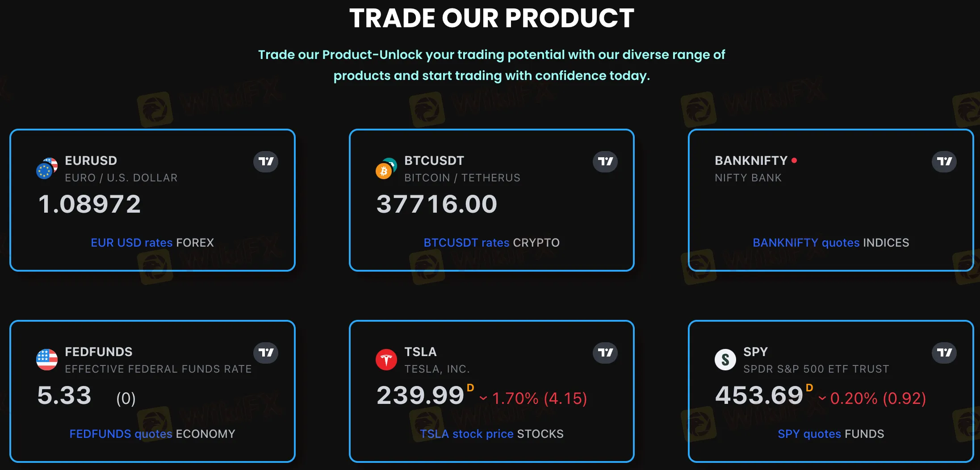980x470 pixels.
Task: Open TradingView icon on the FEDFUNDS card
Action: pos(266,352)
